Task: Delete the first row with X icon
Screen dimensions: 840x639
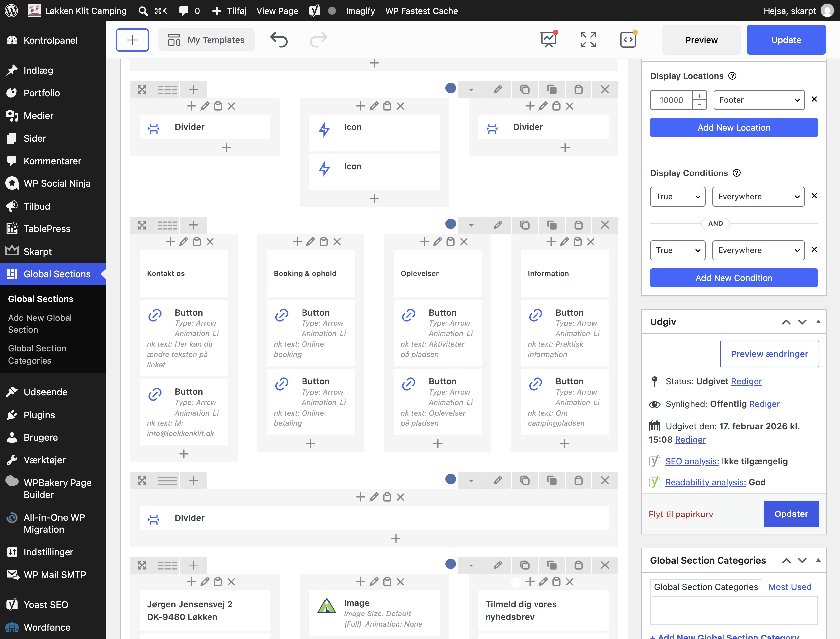Action: [605, 89]
